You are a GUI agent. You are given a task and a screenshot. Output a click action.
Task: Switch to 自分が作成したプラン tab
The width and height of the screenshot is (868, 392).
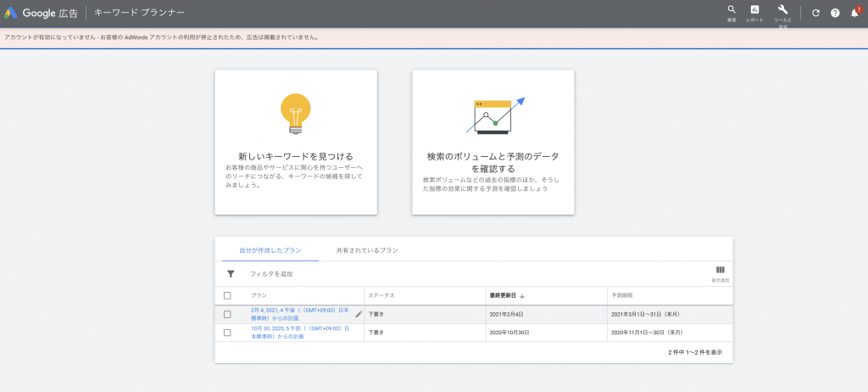[x=270, y=250]
